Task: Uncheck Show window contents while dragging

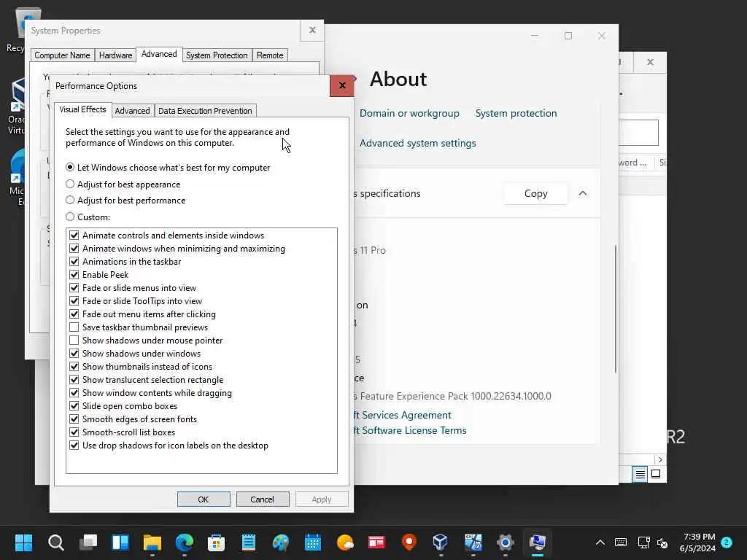Action: click(74, 393)
